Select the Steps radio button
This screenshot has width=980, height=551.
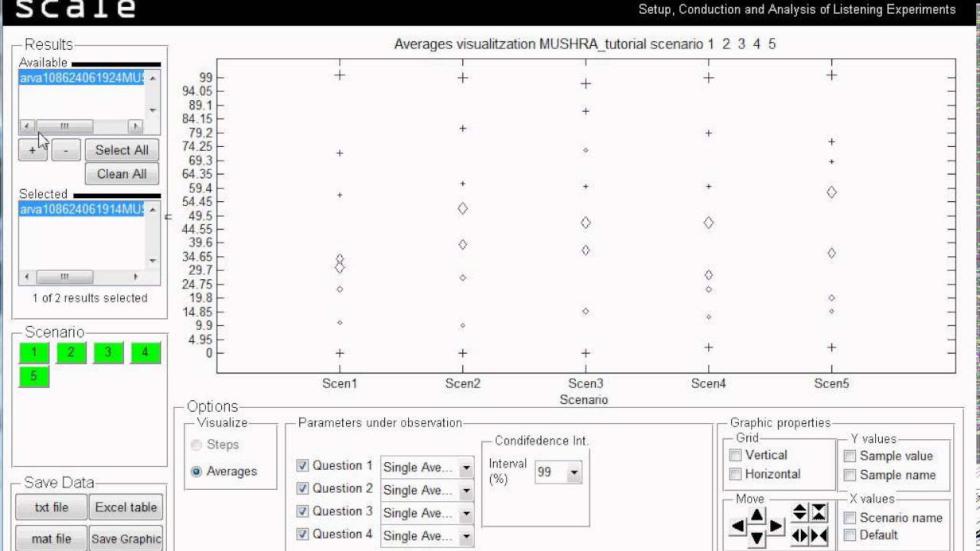point(197,445)
